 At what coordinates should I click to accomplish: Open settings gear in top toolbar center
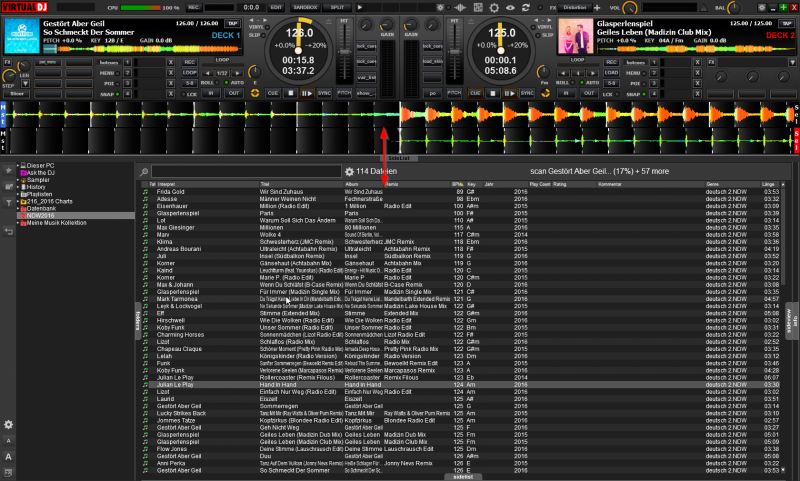tap(494, 8)
